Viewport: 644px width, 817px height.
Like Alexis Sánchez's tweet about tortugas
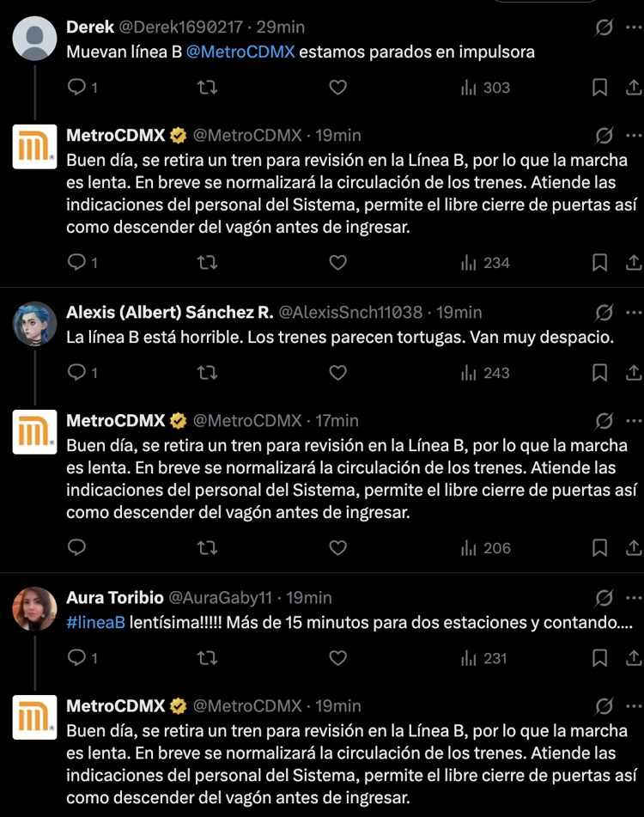click(338, 373)
